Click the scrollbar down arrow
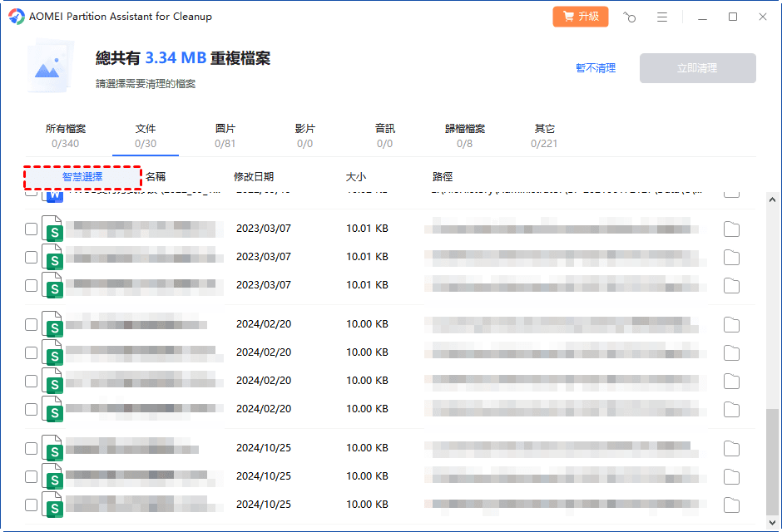The height and width of the screenshot is (532, 782). (772, 523)
